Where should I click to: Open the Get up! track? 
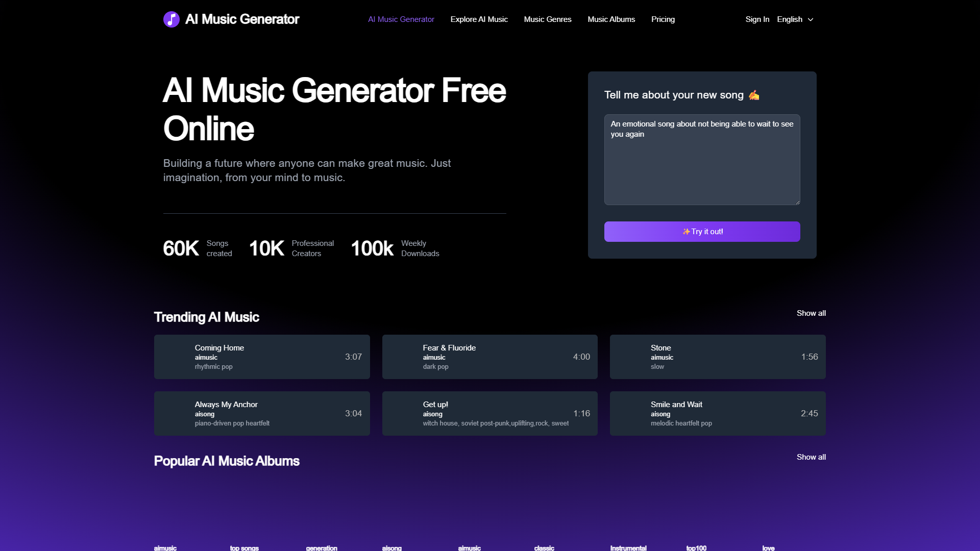tap(489, 413)
